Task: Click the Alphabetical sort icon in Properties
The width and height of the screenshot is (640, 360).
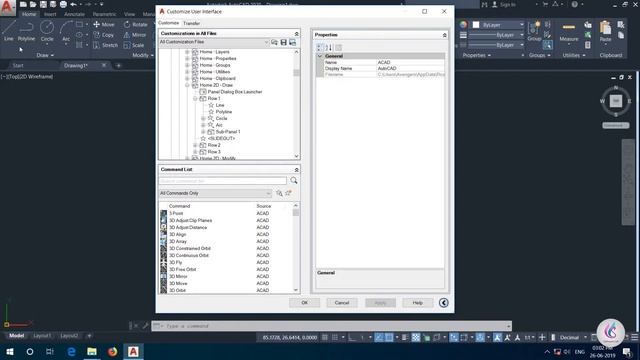Action: (329, 47)
